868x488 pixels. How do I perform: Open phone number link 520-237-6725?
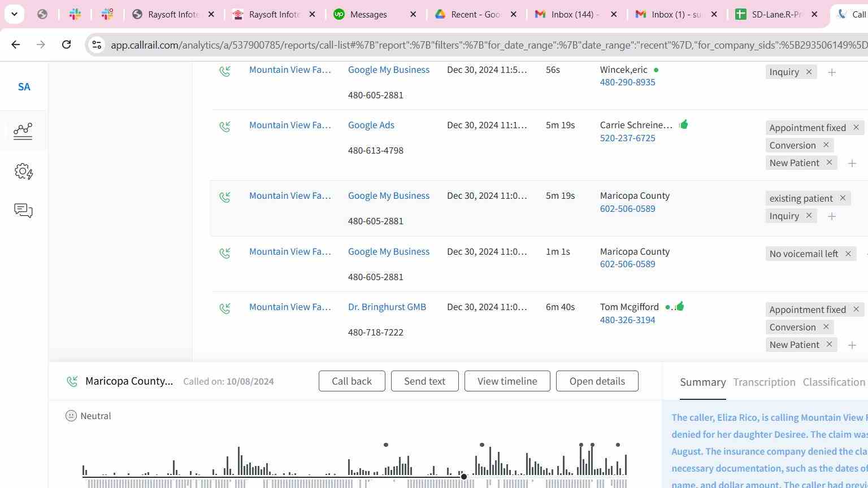(x=627, y=138)
